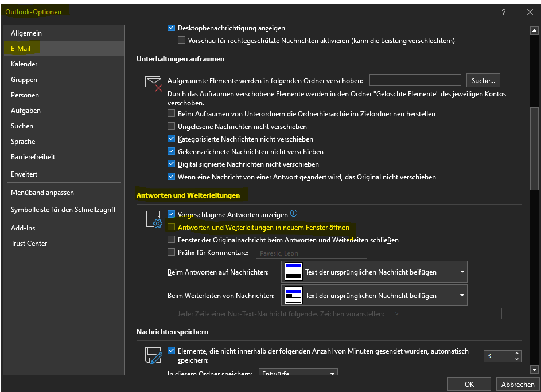Open Menüband anpassen settings
This screenshot has height=392, width=541.
[64, 193]
